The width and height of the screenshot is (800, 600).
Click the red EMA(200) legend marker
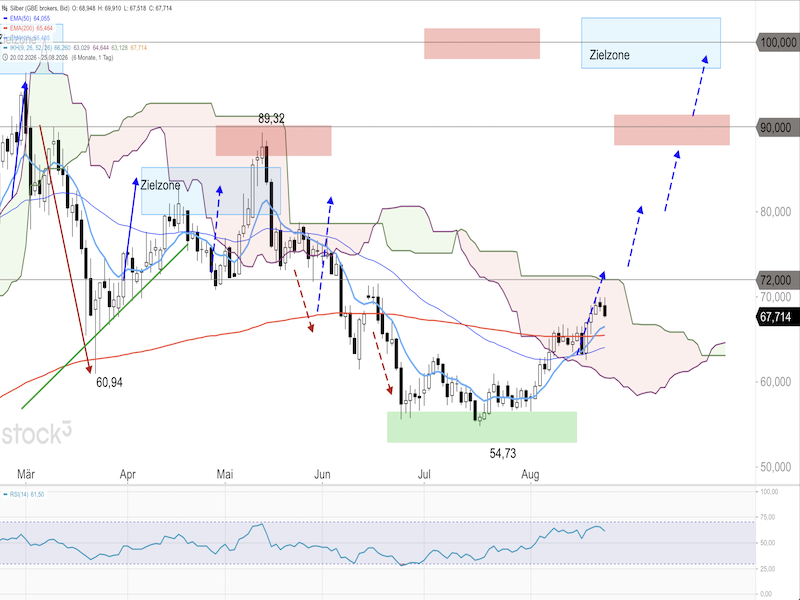pyautogui.click(x=5, y=28)
